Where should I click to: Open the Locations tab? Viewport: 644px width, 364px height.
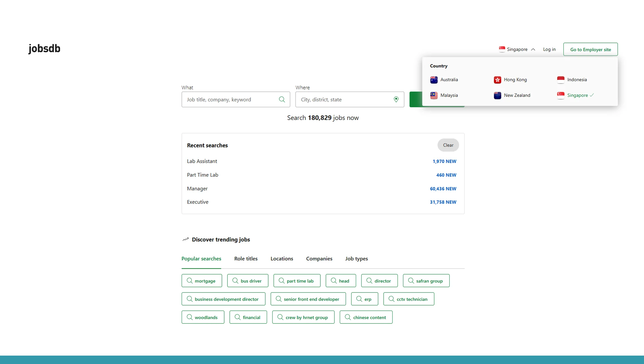point(282,259)
